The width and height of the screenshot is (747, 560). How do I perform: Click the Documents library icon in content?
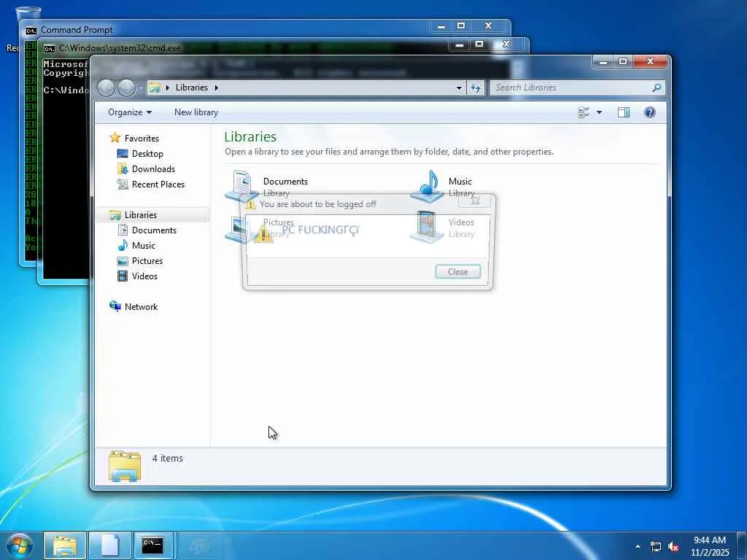(x=242, y=186)
